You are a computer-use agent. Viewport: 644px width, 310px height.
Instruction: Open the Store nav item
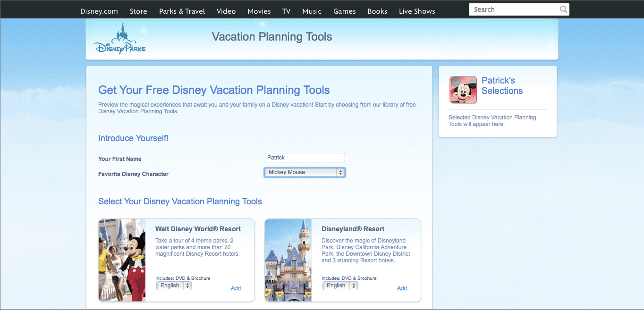(138, 11)
